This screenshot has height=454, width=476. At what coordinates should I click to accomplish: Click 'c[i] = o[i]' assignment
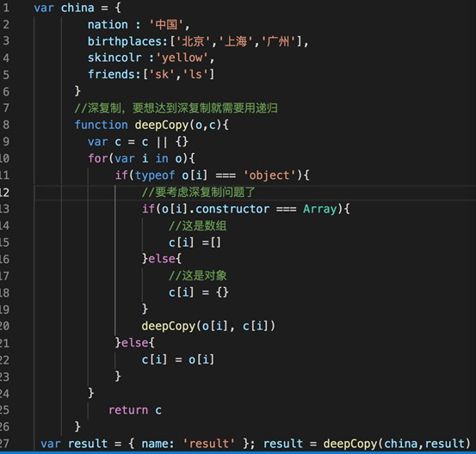(x=178, y=359)
